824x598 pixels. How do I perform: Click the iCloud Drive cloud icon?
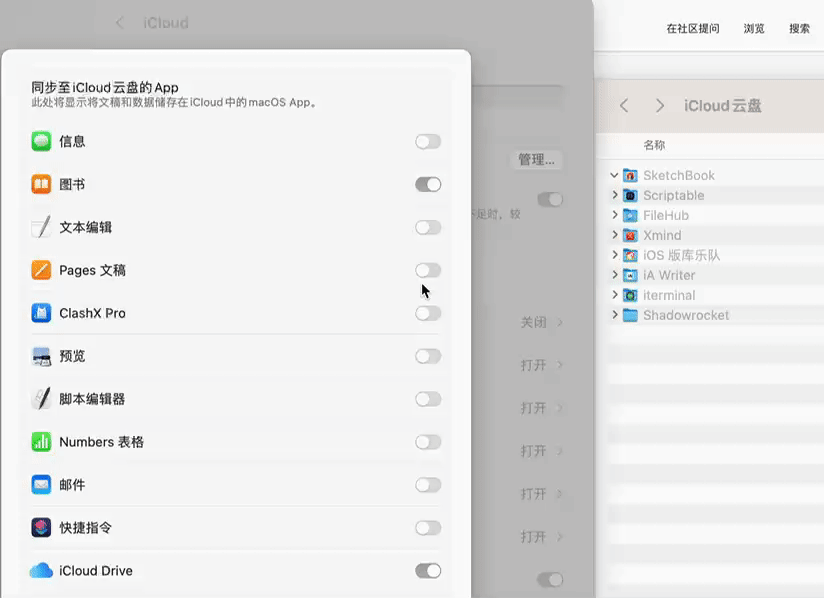coord(41,571)
